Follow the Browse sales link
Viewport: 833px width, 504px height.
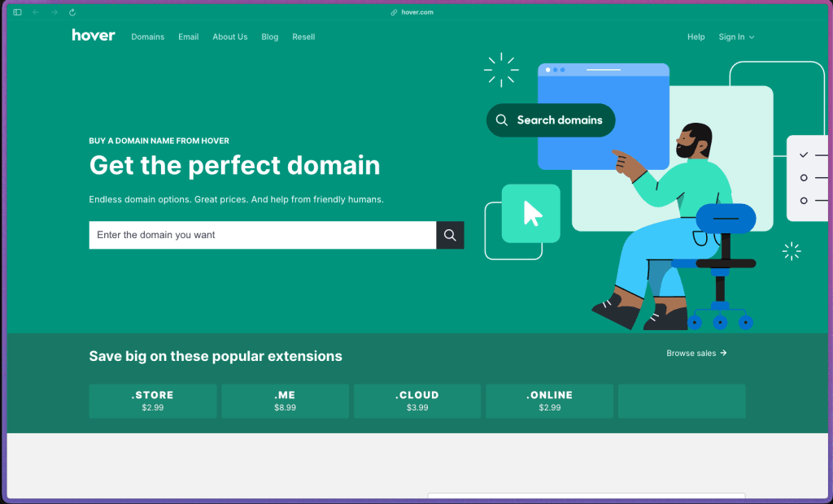696,353
